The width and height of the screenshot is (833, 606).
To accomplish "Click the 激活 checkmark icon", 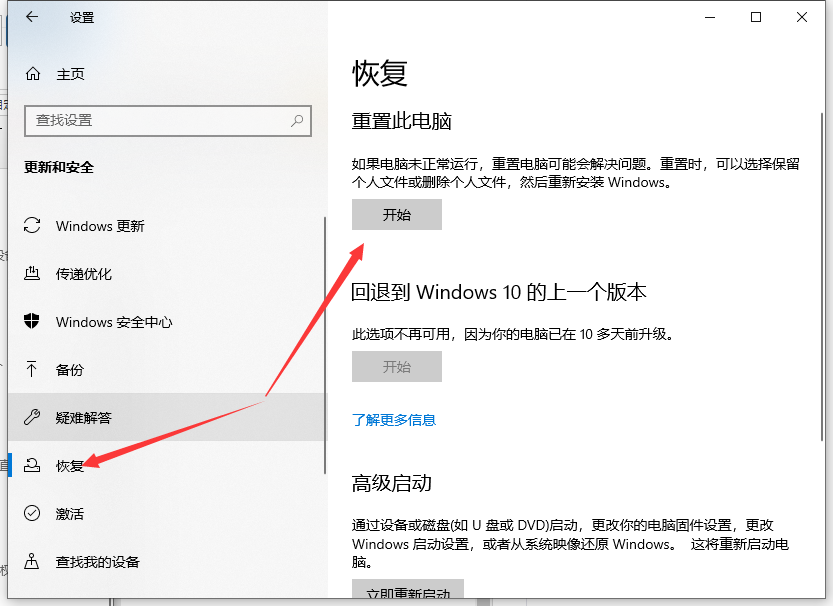I will click(32, 513).
